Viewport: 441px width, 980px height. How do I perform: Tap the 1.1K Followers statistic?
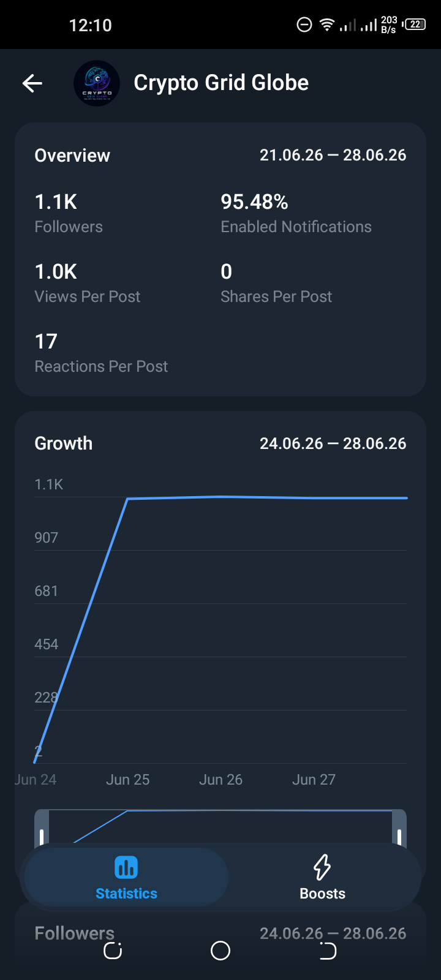(69, 213)
